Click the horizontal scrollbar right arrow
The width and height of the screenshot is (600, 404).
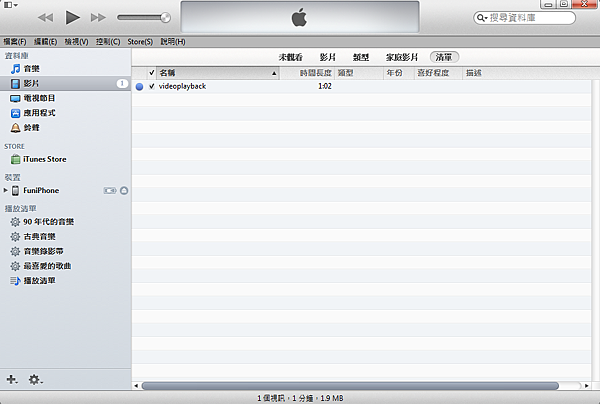[587, 386]
